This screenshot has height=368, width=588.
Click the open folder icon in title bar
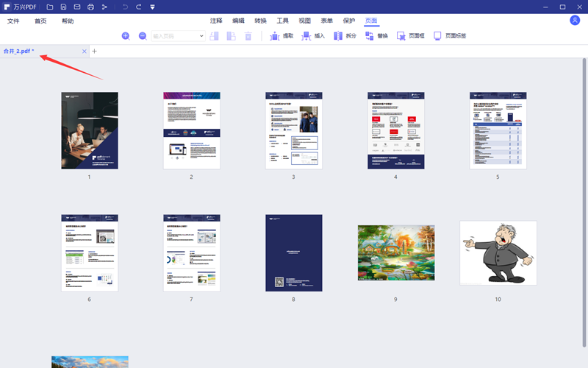pos(50,7)
